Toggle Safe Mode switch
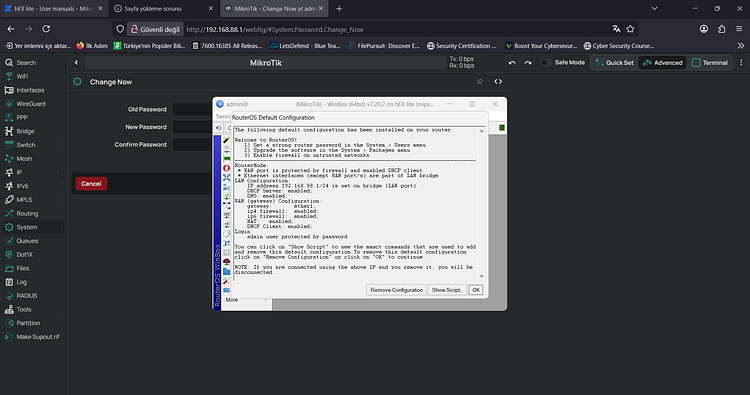This screenshot has height=395, width=750. pos(546,63)
